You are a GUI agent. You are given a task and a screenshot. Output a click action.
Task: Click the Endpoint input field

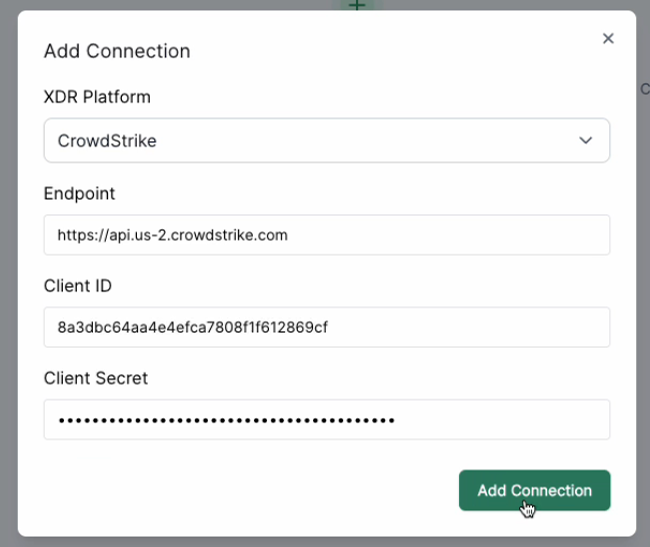click(x=326, y=235)
